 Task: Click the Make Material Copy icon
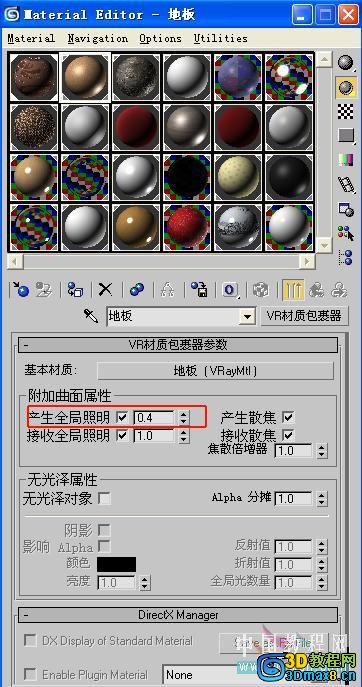tap(137, 290)
